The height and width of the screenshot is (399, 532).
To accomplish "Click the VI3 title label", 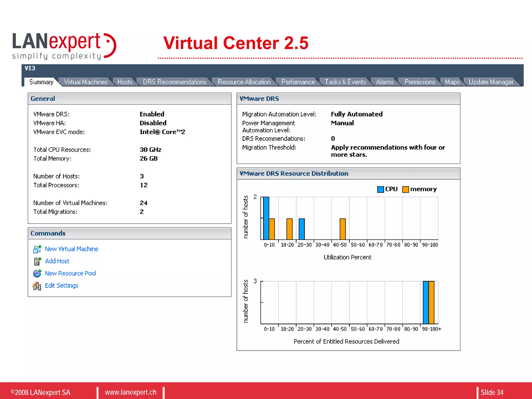I will (30, 68).
